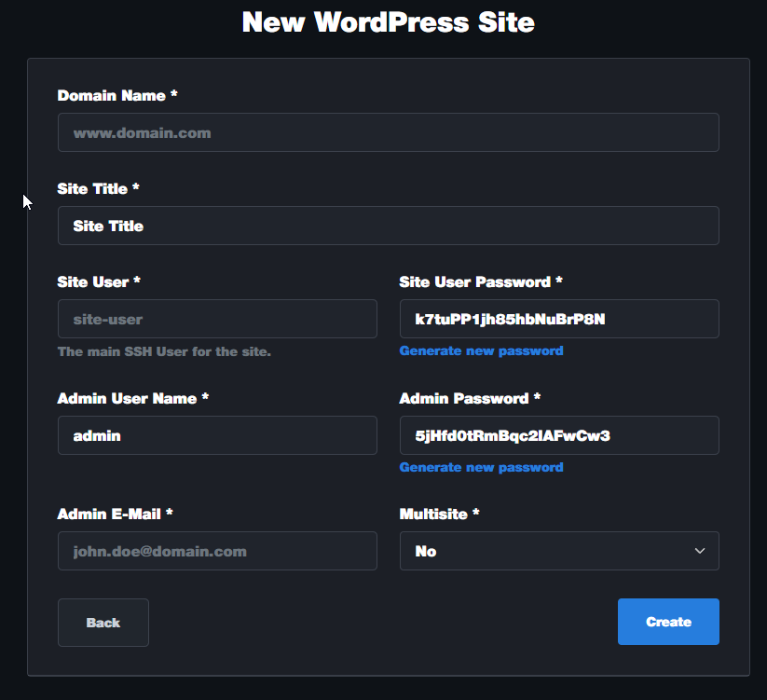Viewport: 767px width, 700px height.
Task: Click the Site User Password field
Action: (559, 319)
